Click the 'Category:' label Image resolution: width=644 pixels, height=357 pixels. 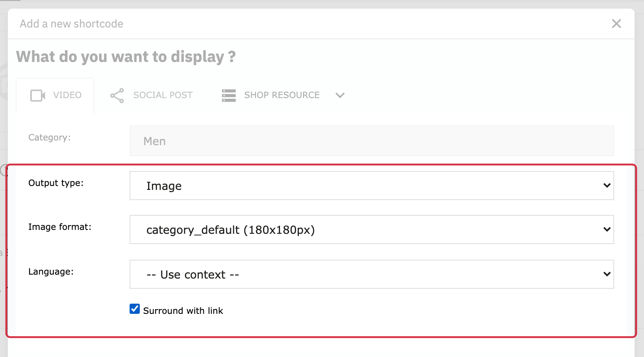coord(49,138)
